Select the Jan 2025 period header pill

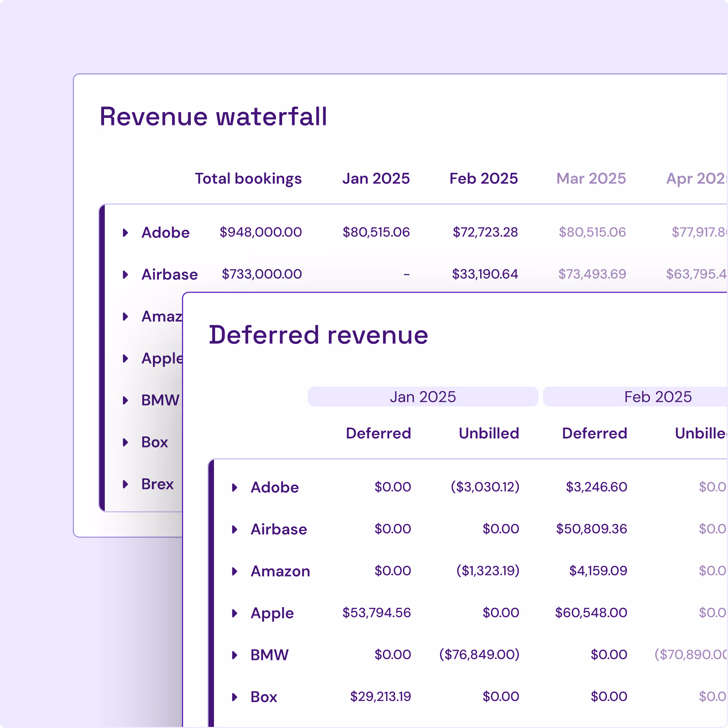(422, 397)
